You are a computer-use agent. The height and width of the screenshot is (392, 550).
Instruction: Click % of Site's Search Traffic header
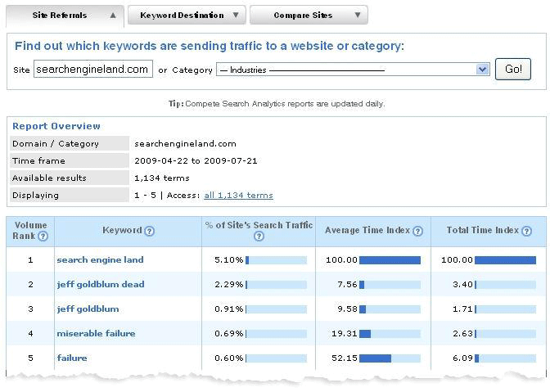[x=259, y=225]
